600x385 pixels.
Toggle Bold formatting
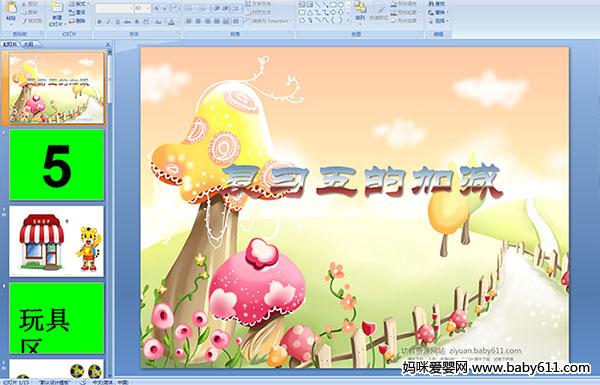99,22
